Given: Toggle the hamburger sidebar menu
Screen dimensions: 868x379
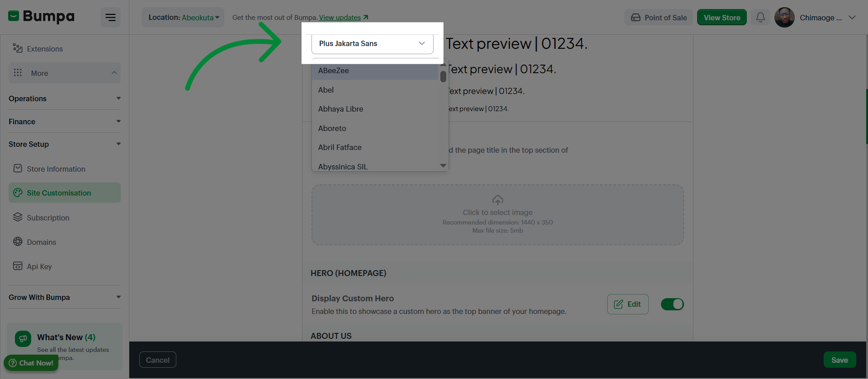Looking at the screenshot, I should pyautogui.click(x=110, y=18).
